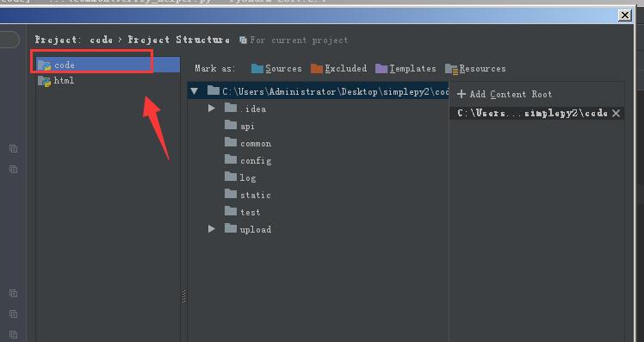644x342 pixels.
Task: Select the log folder
Action: pyautogui.click(x=240, y=177)
